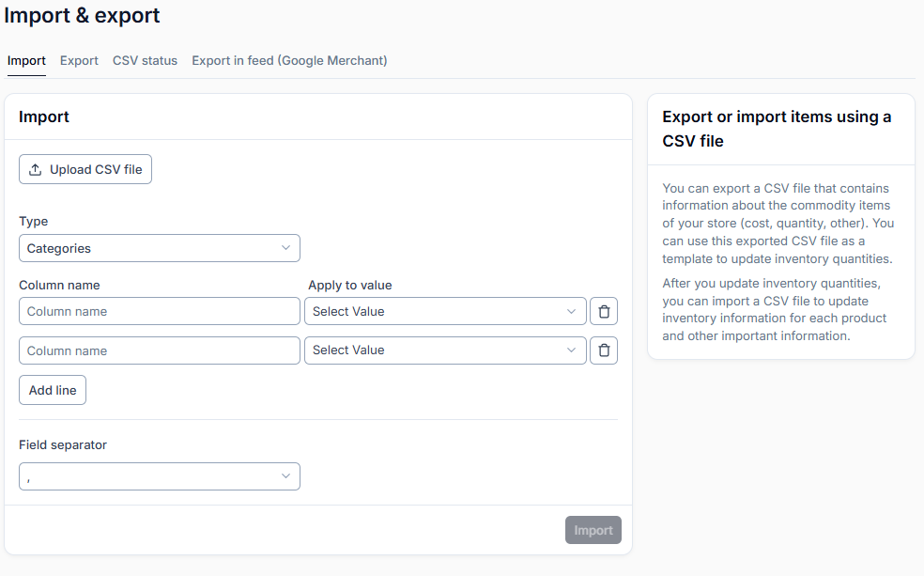The height and width of the screenshot is (576, 924).
Task: Switch to the Export tab
Action: 79,61
